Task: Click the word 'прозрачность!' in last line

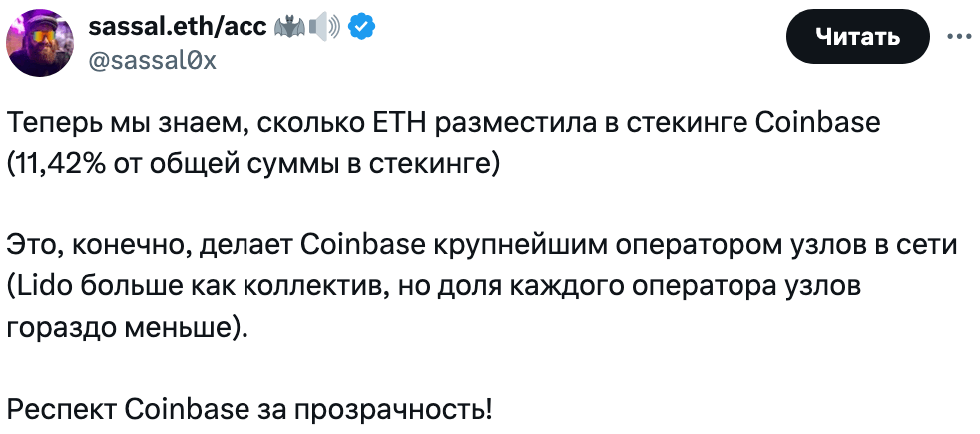Action: (394, 410)
